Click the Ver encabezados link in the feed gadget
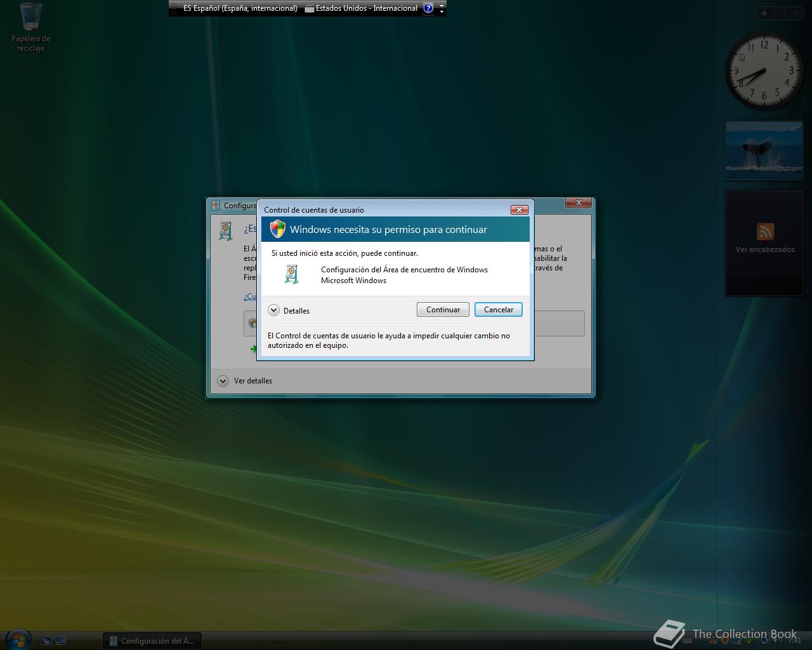The width and height of the screenshot is (812, 650). 765,249
